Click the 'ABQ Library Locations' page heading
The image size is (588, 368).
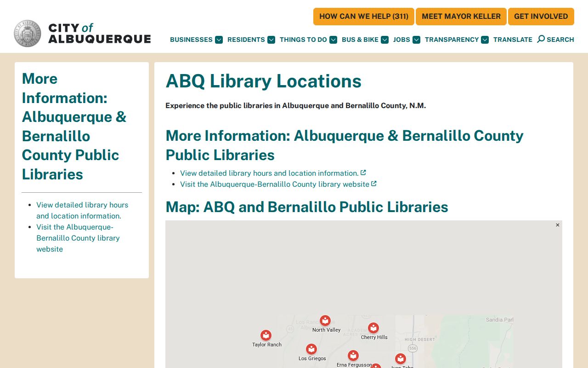click(x=264, y=81)
